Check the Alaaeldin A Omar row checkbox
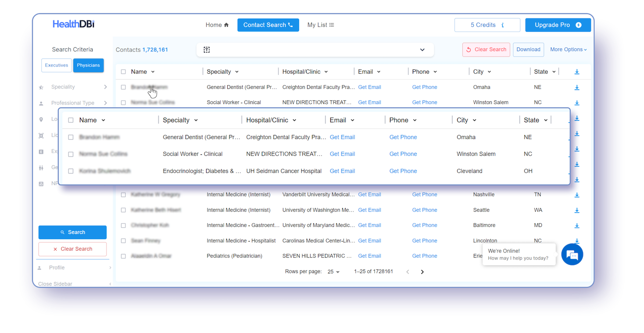The height and width of the screenshot is (333, 644). (x=123, y=256)
